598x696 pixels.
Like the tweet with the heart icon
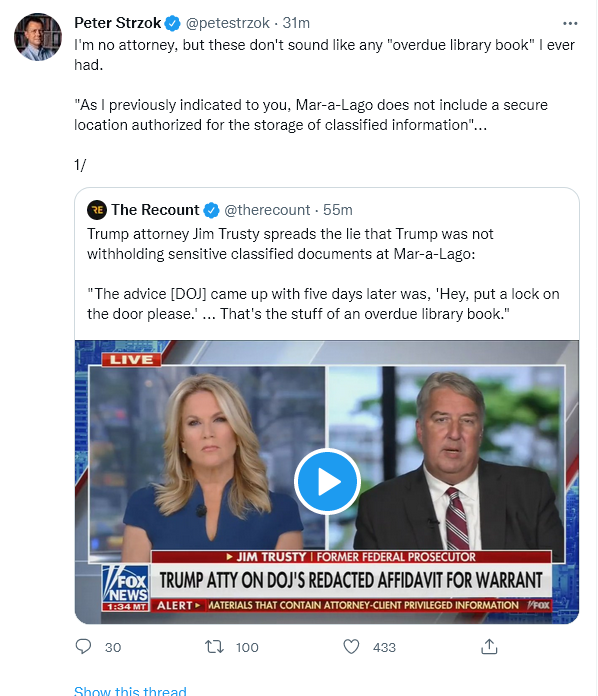(x=351, y=647)
